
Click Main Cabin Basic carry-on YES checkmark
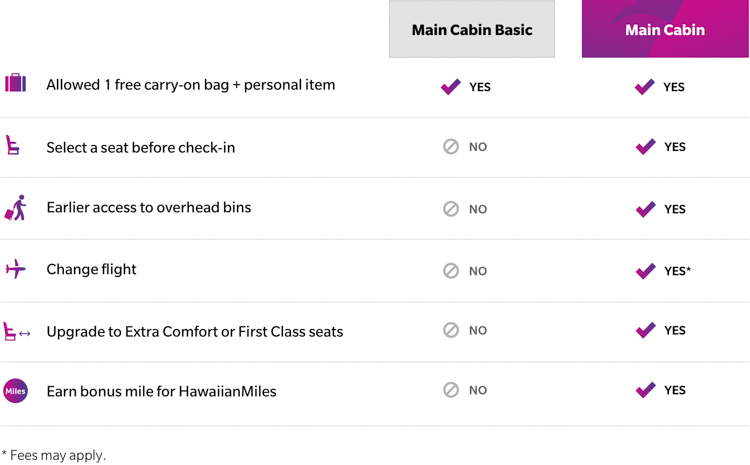[x=451, y=87]
